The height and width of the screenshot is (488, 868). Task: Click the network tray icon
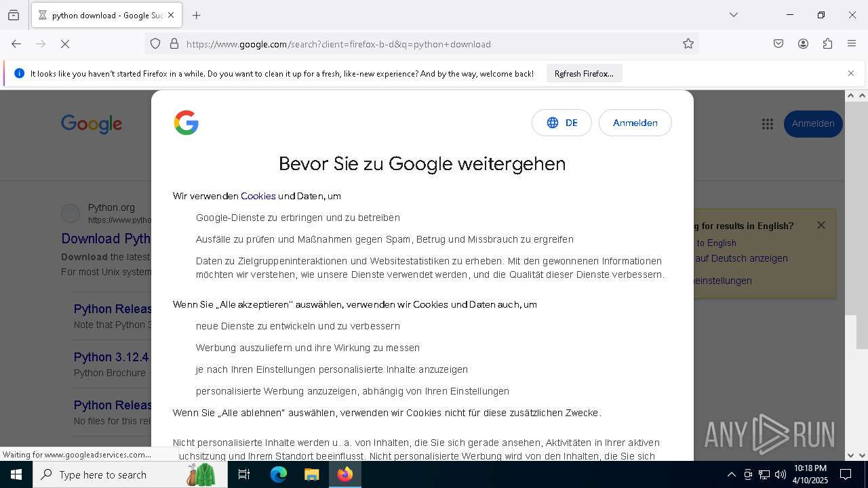click(764, 474)
